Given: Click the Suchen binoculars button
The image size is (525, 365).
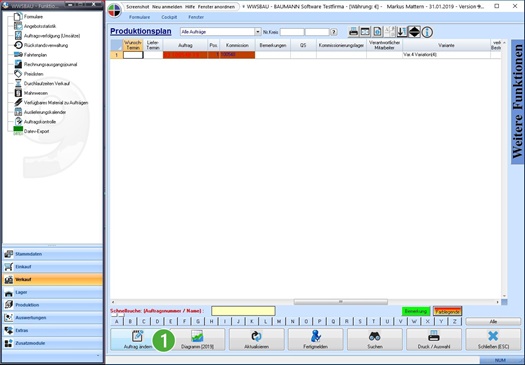Looking at the screenshot, I should click(375, 339).
